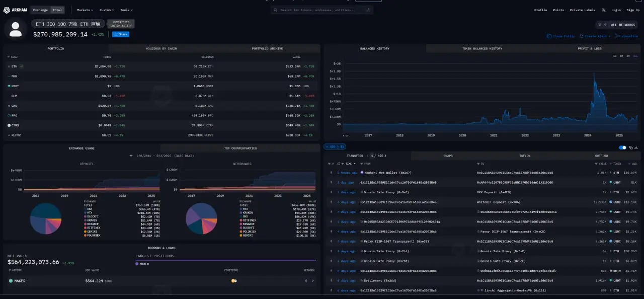Click the filter icon beside All Networks
This screenshot has height=299, width=644.
point(600,25)
